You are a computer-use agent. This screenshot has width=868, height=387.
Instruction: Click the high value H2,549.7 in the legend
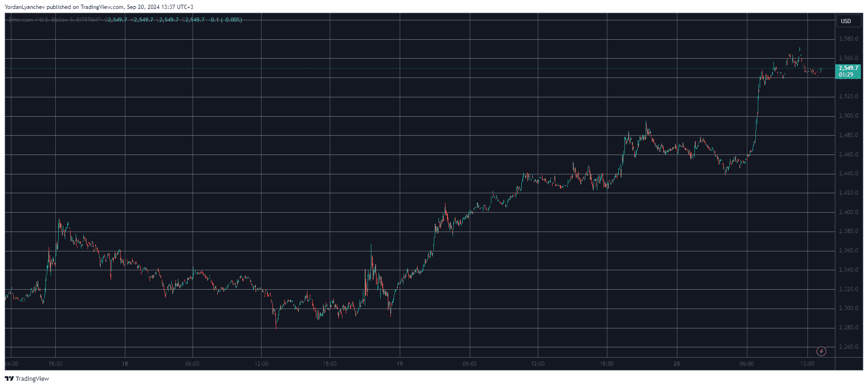(142, 20)
